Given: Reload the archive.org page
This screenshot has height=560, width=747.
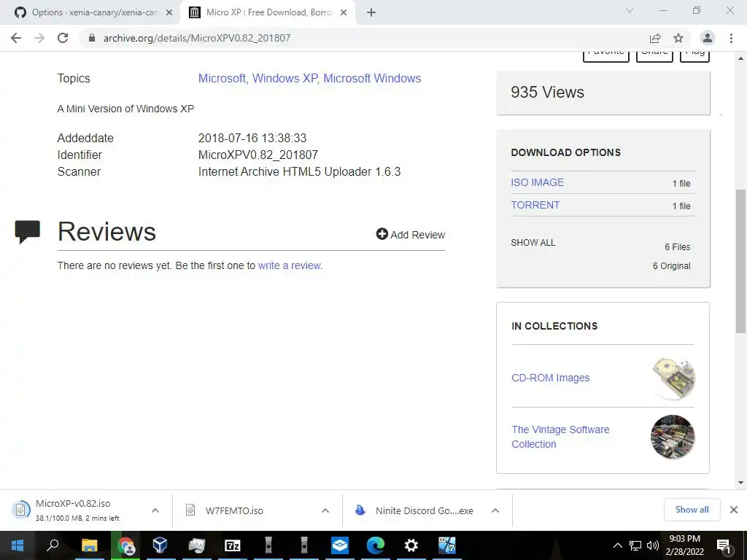Looking at the screenshot, I should pyautogui.click(x=63, y=38).
